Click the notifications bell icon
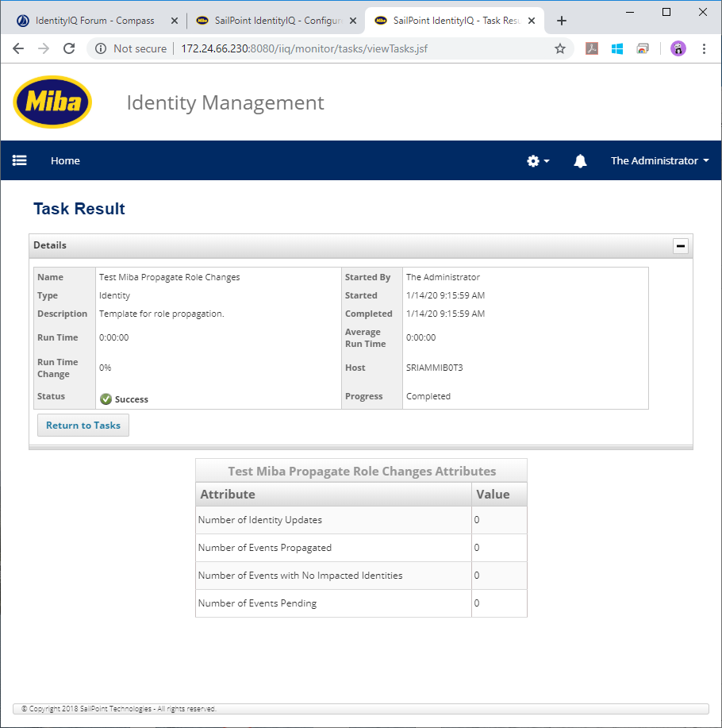Image resolution: width=722 pixels, height=728 pixels. point(580,161)
